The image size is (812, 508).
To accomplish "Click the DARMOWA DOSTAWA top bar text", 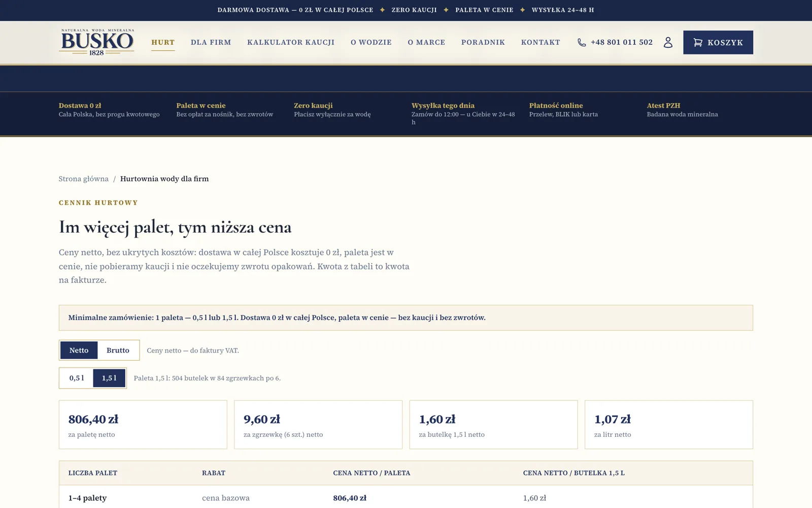I will pos(295,10).
